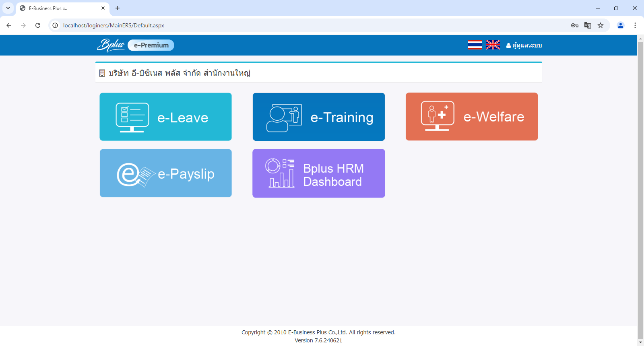This screenshot has width=644, height=346.
Task: Click the e-Leave monitor checklist icon
Action: pyautogui.click(x=132, y=117)
